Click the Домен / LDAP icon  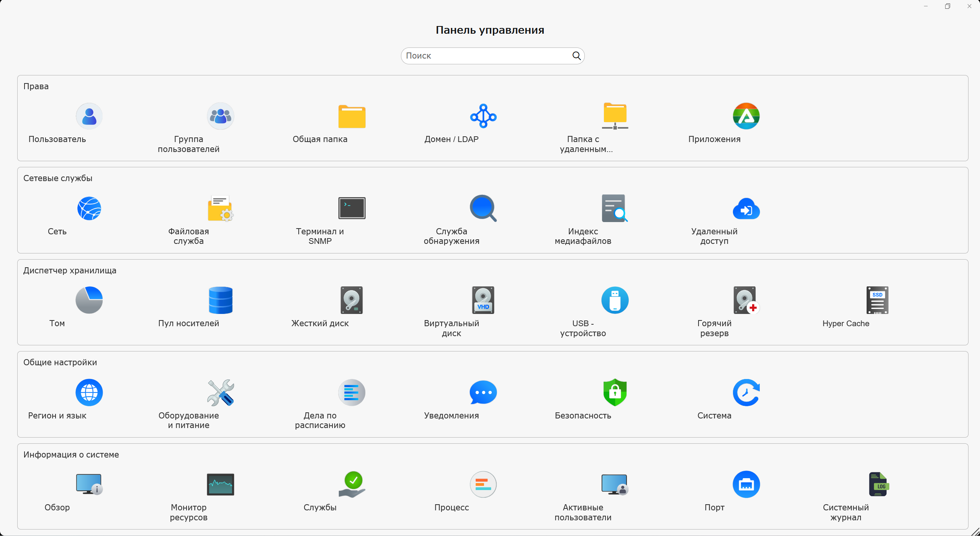[x=483, y=116]
